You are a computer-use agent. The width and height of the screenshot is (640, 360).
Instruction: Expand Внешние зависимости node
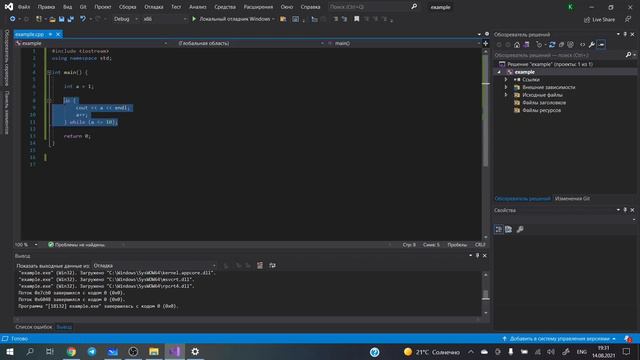coord(506,87)
